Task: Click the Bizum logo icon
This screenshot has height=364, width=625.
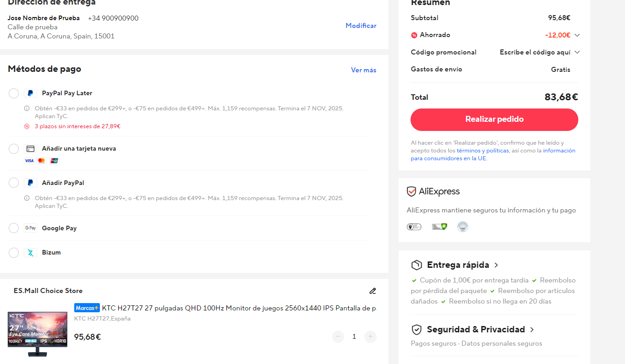Action: click(x=30, y=252)
